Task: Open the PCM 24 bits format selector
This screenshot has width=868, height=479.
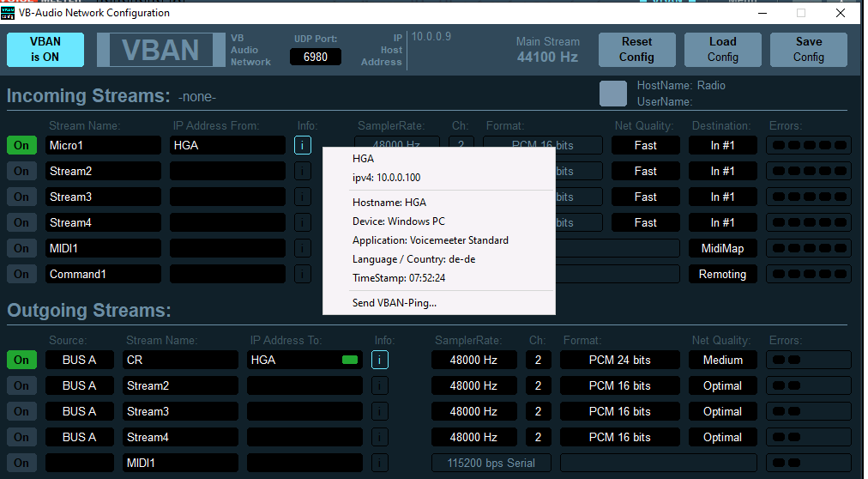Action: (619, 360)
